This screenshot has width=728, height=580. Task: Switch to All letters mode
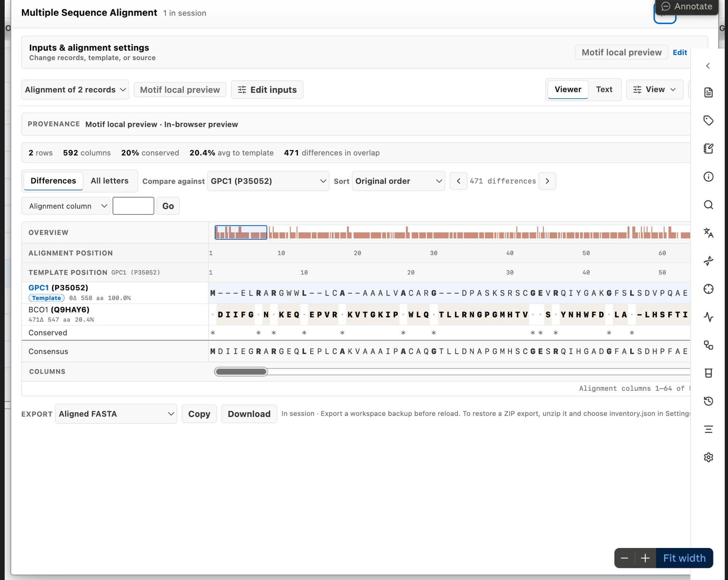tap(110, 181)
